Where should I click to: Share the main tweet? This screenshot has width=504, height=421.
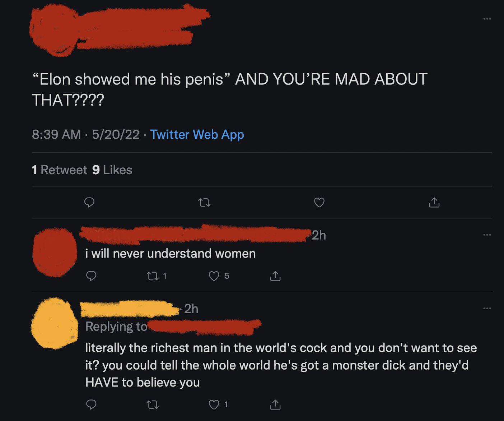pos(434,203)
